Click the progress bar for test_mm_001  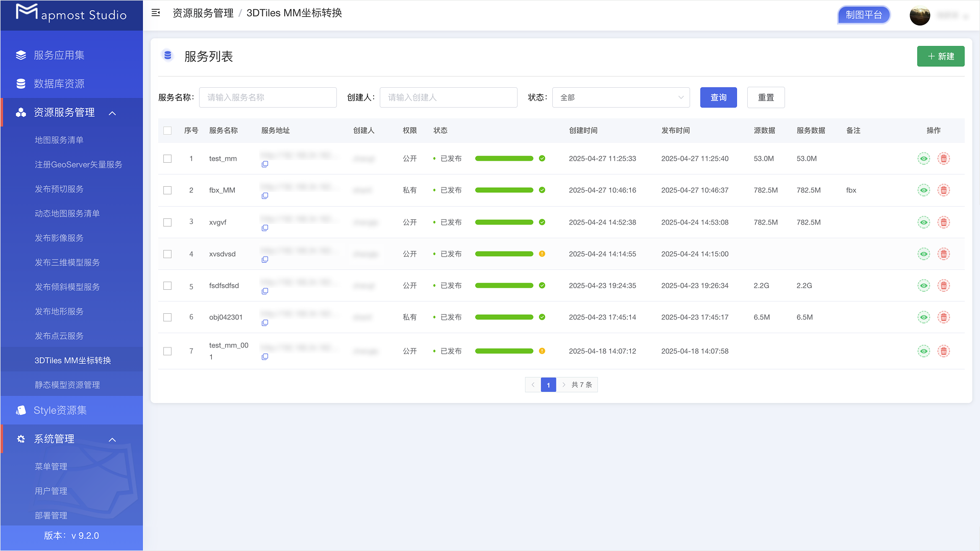pos(504,351)
